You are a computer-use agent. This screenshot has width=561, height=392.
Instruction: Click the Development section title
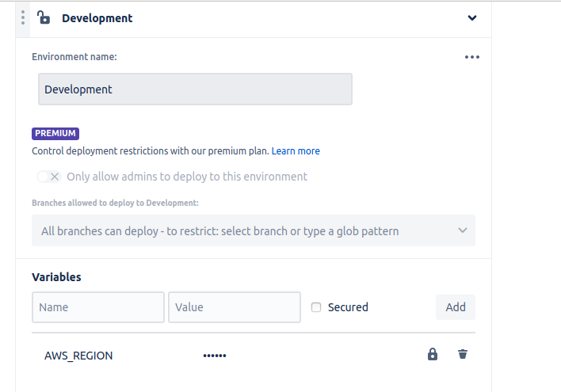pyautogui.click(x=97, y=18)
